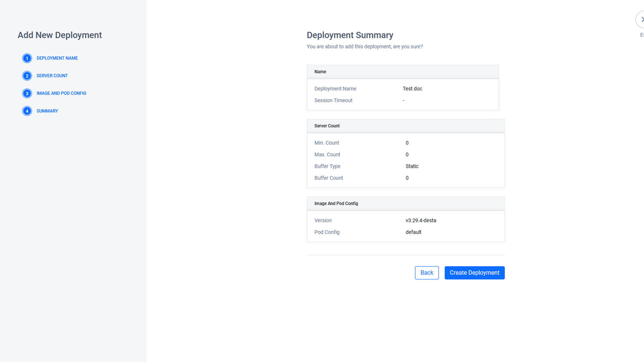Close the wizard with the X icon
This screenshot has width=644, height=362.
[641, 19]
